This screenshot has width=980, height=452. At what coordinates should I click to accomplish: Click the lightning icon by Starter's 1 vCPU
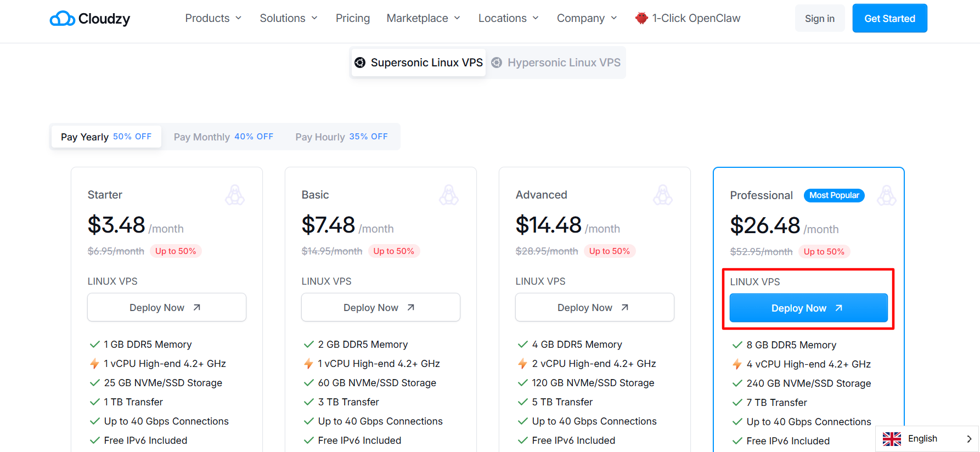pyautogui.click(x=94, y=364)
